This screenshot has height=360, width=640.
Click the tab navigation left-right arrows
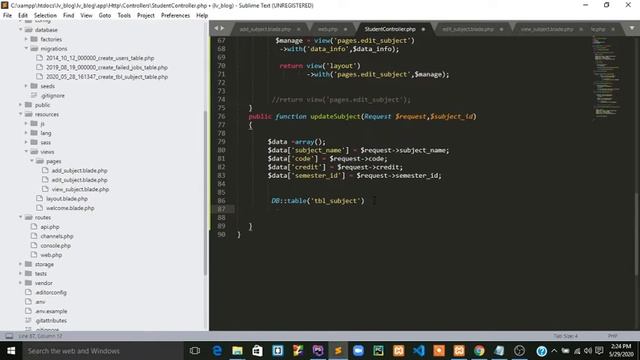pyautogui.click(x=219, y=28)
